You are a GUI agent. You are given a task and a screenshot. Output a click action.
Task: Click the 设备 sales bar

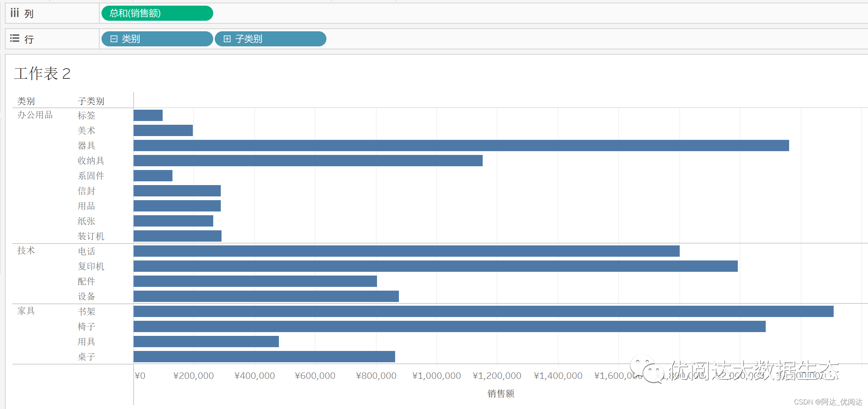pos(266,296)
